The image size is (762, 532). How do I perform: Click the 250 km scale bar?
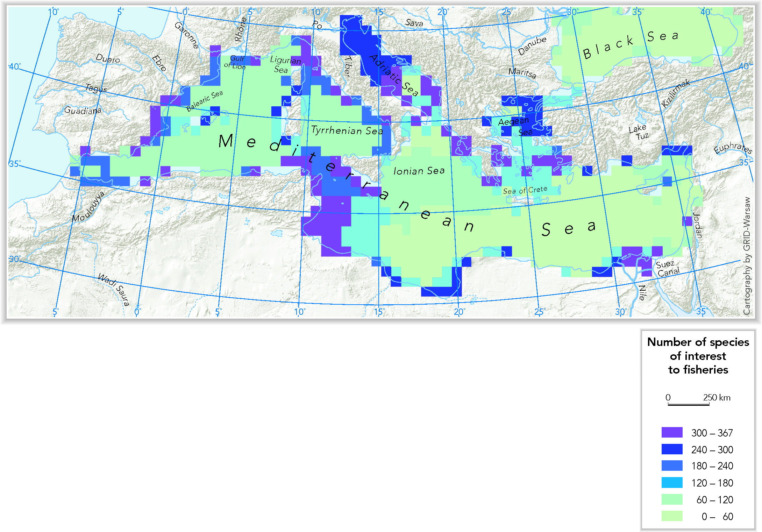point(688,404)
